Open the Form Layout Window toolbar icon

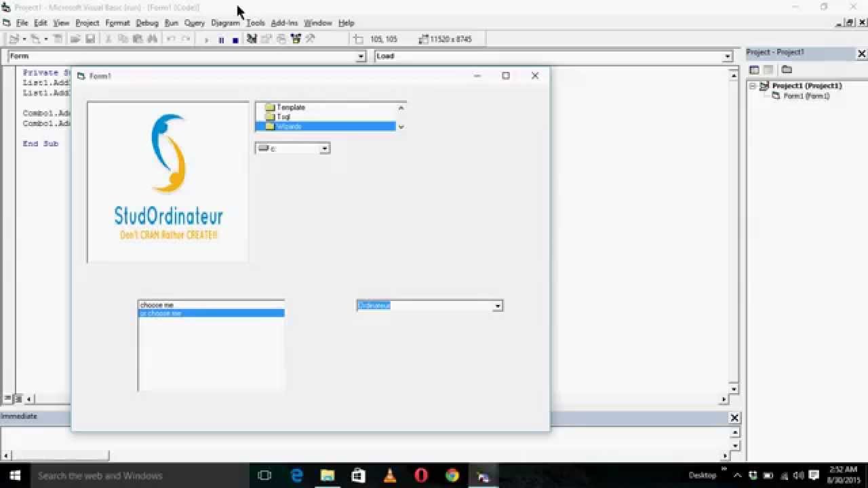281,39
